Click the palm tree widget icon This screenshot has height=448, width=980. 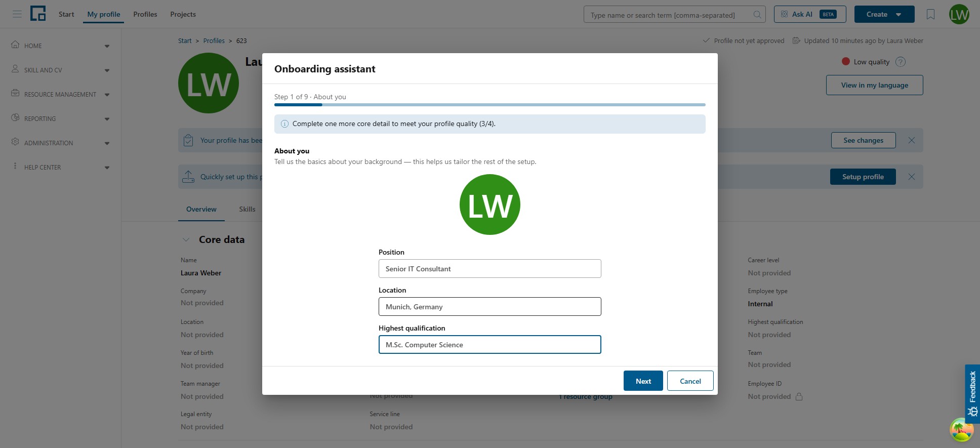[961, 430]
